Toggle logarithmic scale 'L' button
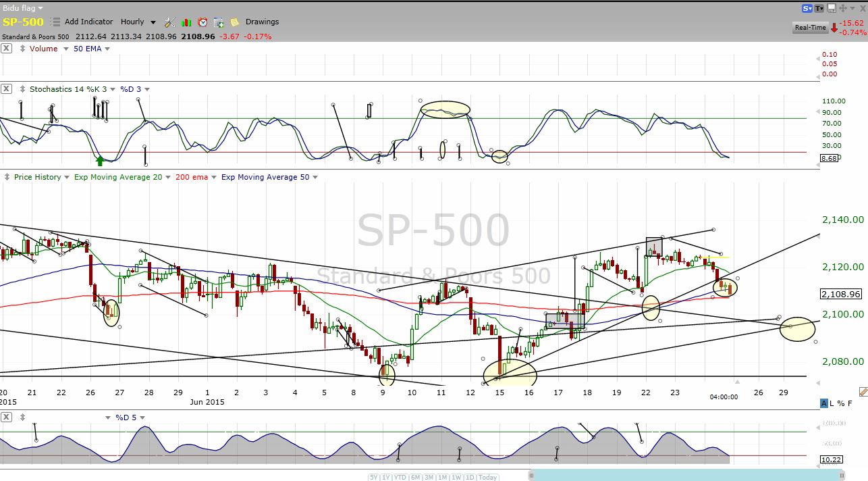 point(833,403)
